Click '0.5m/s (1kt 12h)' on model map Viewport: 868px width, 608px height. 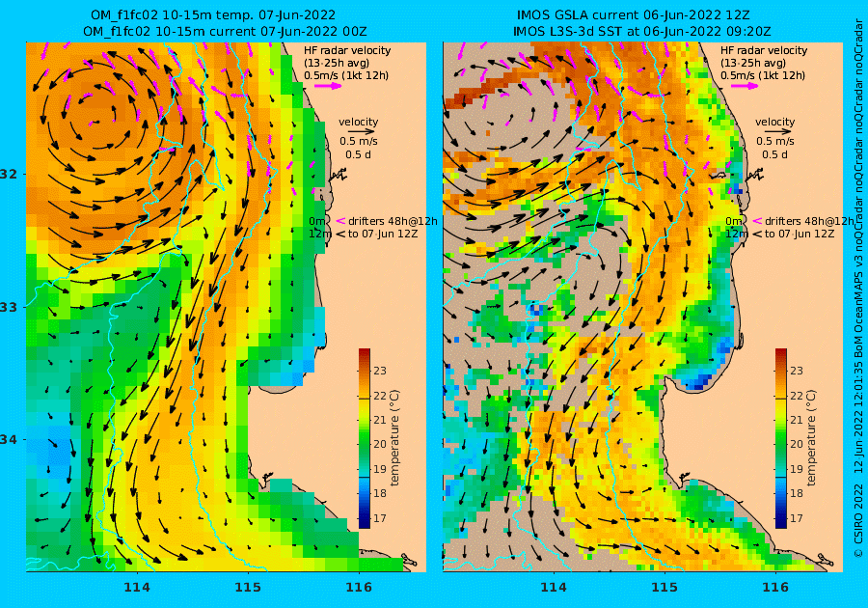346,75
